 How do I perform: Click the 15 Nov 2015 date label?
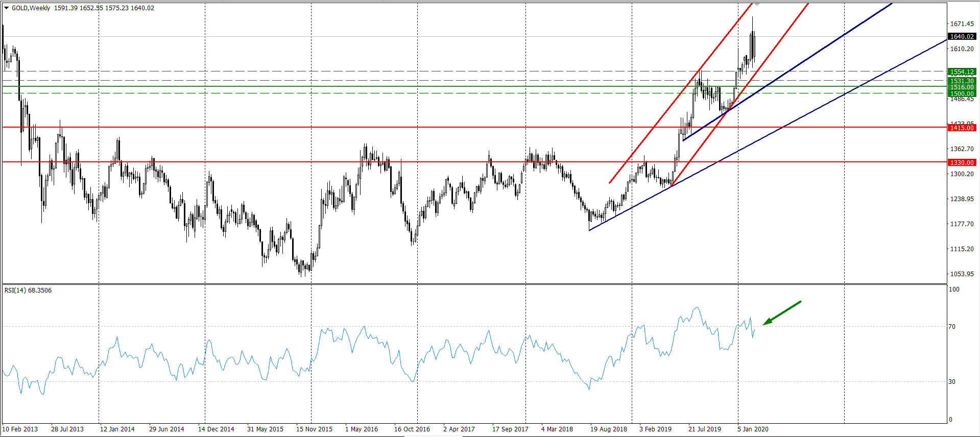(314, 429)
